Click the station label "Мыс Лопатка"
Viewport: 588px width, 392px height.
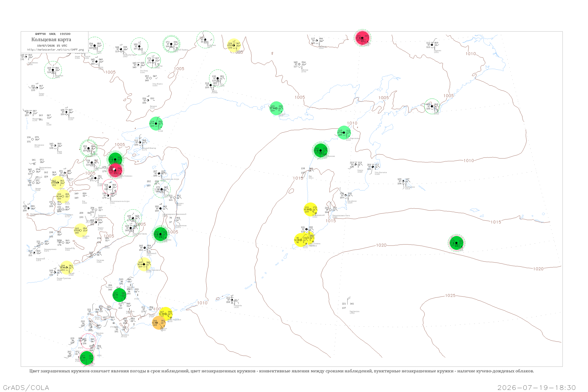[315, 243]
